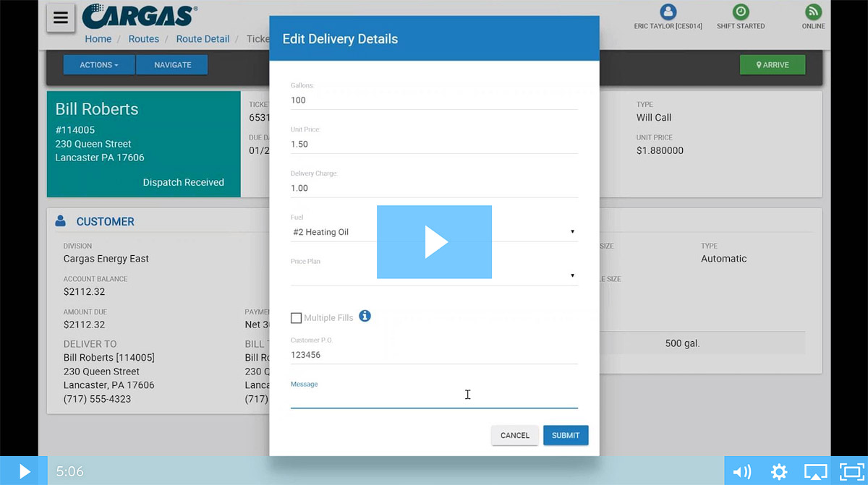Go to the Home breadcrumb
868x485 pixels.
(x=98, y=39)
